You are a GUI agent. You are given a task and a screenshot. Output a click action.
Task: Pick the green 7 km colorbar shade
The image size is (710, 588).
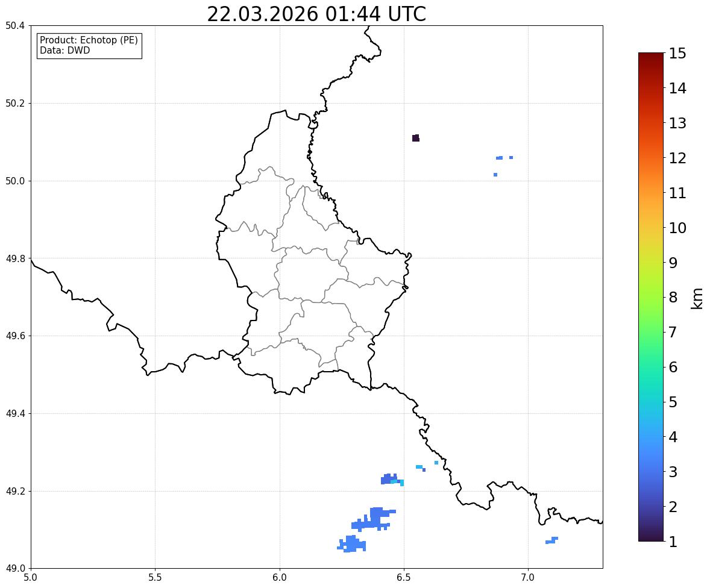[651, 332]
